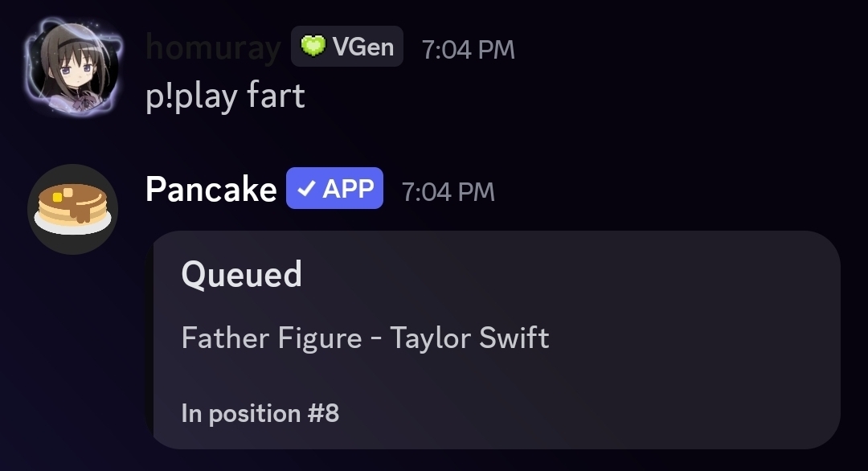Click the word 'fart' in homuray's message

[276, 96]
